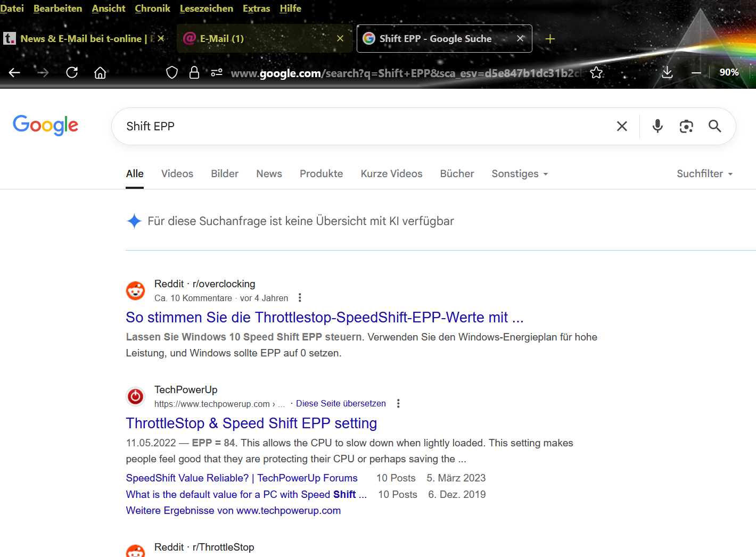Switch to Bilder results
The image size is (756, 557).
225,173
